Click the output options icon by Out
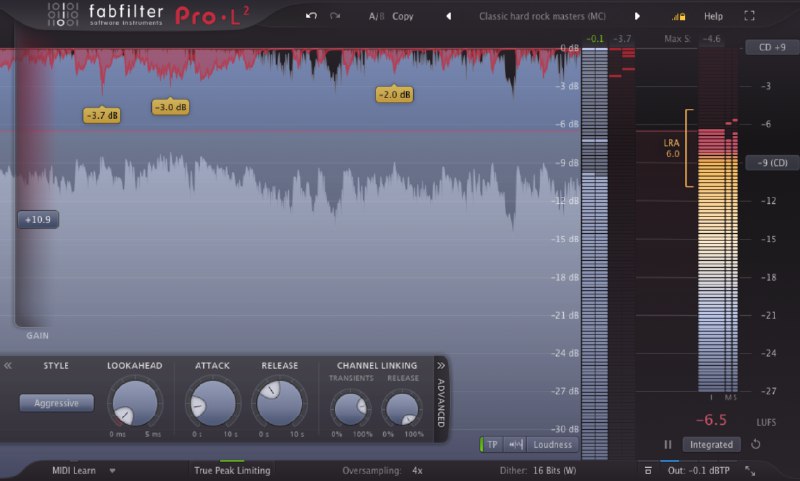This screenshot has width=800, height=481. click(x=648, y=470)
